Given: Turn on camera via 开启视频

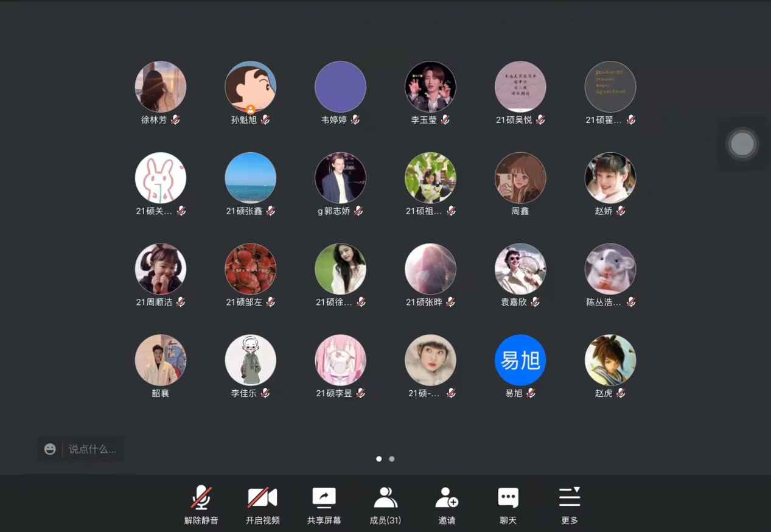Looking at the screenshot, I should 262,505.
